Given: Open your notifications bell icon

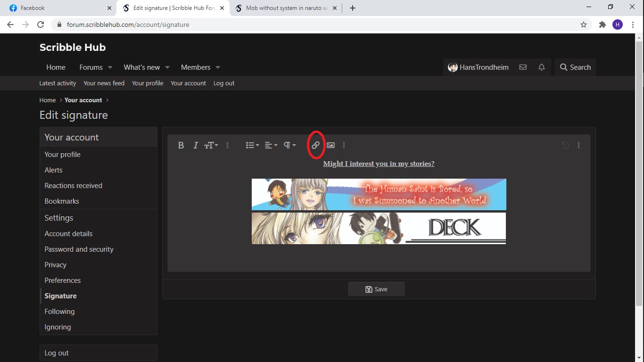Looking at the screenshot, I should pos(541,67).
